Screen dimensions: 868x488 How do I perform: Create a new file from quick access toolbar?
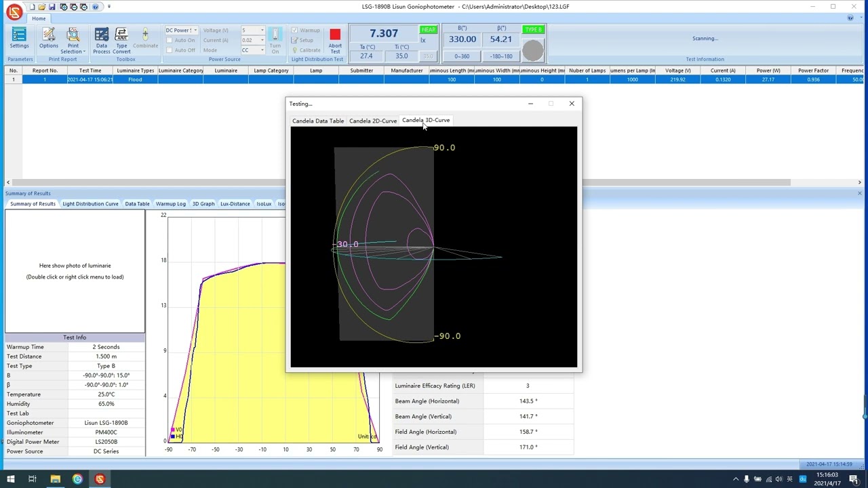click(x=32, y=7)
